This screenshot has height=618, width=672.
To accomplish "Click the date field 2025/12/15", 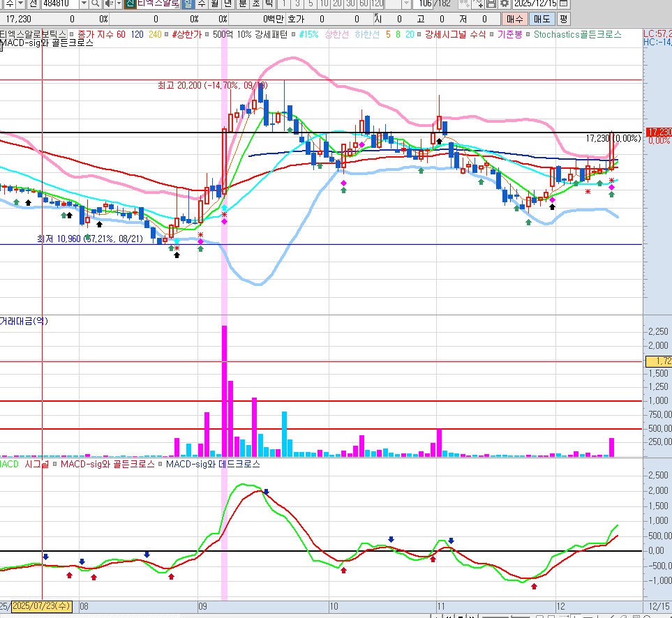I will point(535,4).
